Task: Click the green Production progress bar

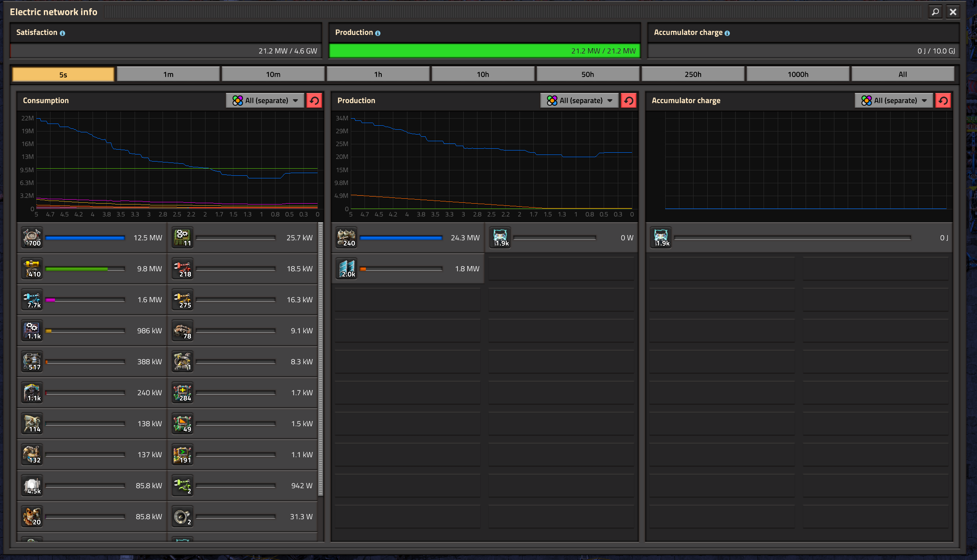Action: click(485, 51)
